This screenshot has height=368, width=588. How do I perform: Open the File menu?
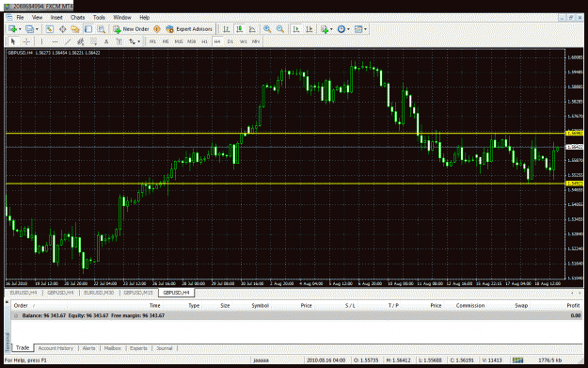coord(20,17)
